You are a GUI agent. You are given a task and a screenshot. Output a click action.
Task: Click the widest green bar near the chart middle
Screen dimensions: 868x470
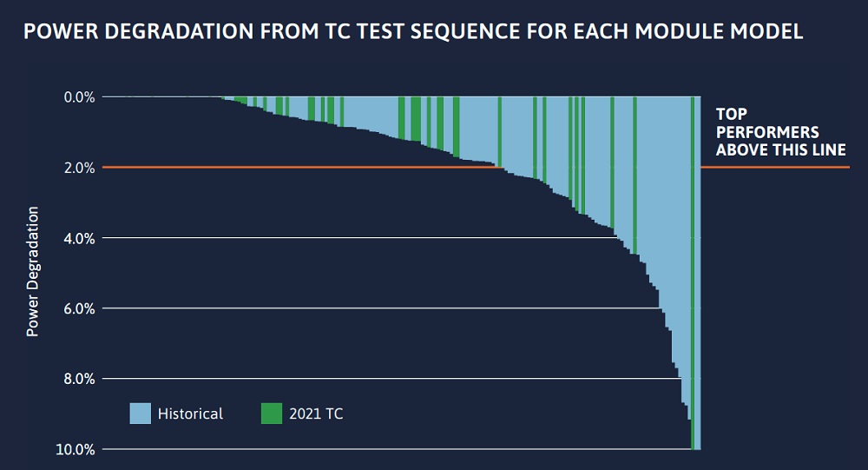click(416, 119)
